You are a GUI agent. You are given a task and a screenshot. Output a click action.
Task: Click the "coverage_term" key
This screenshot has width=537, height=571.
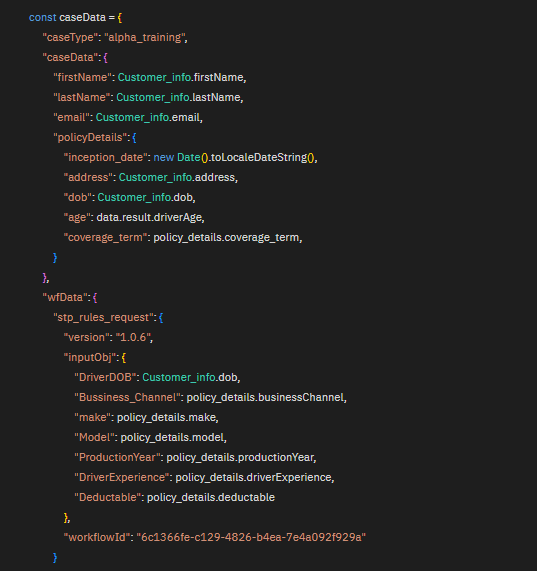click(x=106, y=238)
